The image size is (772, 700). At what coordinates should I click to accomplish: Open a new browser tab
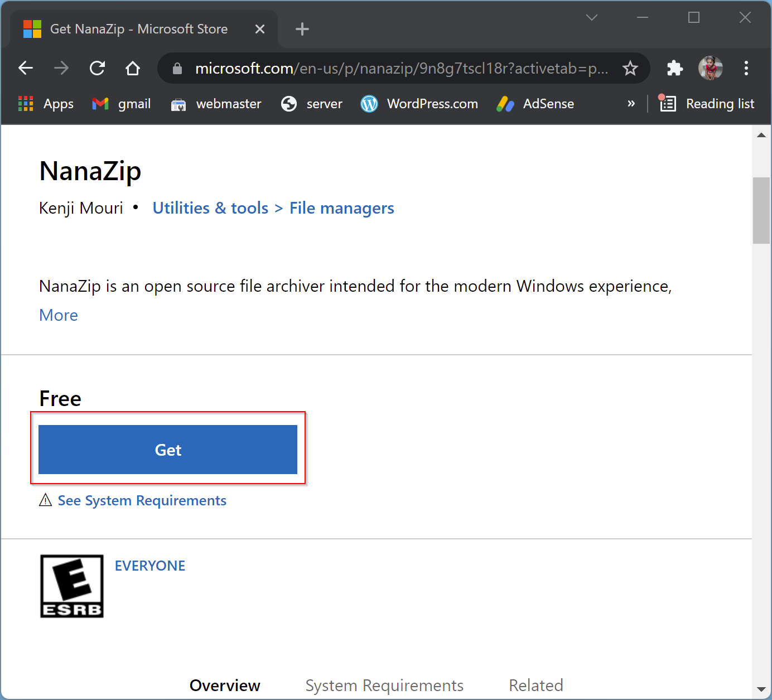point(302,29)
